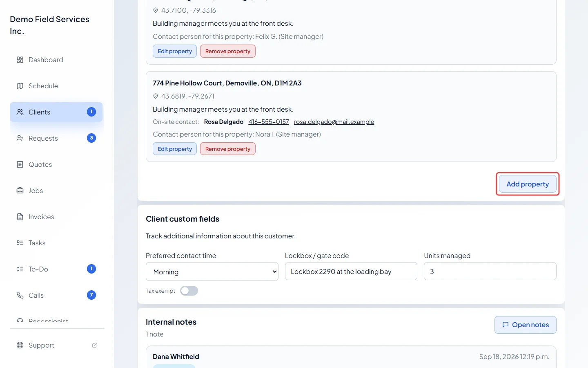Viewport: 588px width, 368px height.
Task: Open notes in Internal notes section
Action: [x=526, y=325]
